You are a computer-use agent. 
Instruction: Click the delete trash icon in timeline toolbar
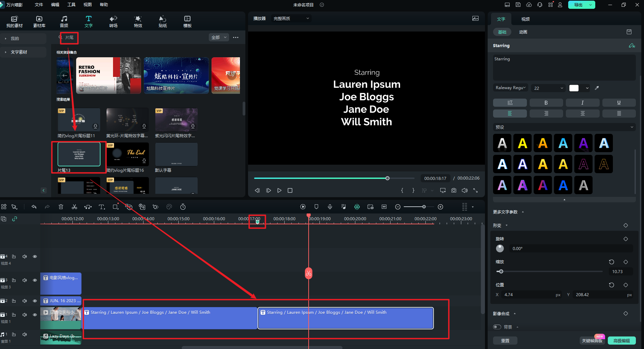(x=61, y=207)
